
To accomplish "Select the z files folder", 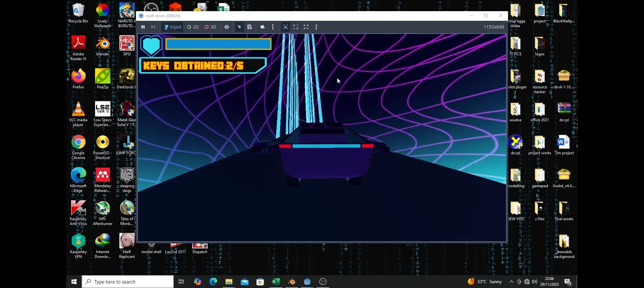I will coord(540,211).
